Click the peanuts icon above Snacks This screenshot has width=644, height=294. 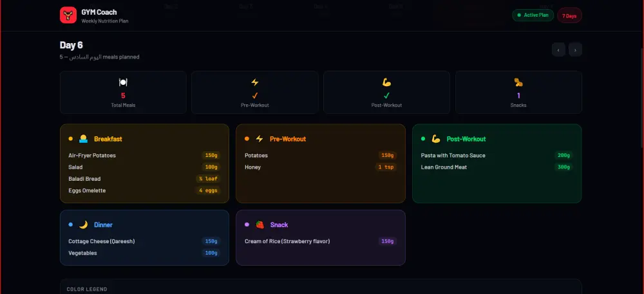[x=518, y=82]
